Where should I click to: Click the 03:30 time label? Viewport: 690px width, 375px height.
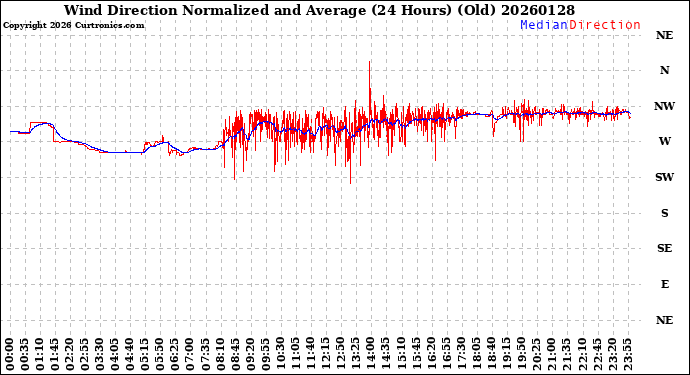click(x=100, y=354)
